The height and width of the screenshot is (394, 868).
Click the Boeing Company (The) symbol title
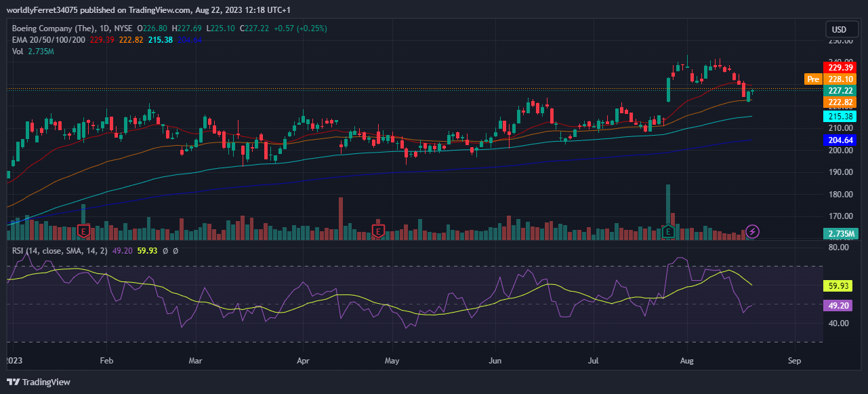pos(55,29)
